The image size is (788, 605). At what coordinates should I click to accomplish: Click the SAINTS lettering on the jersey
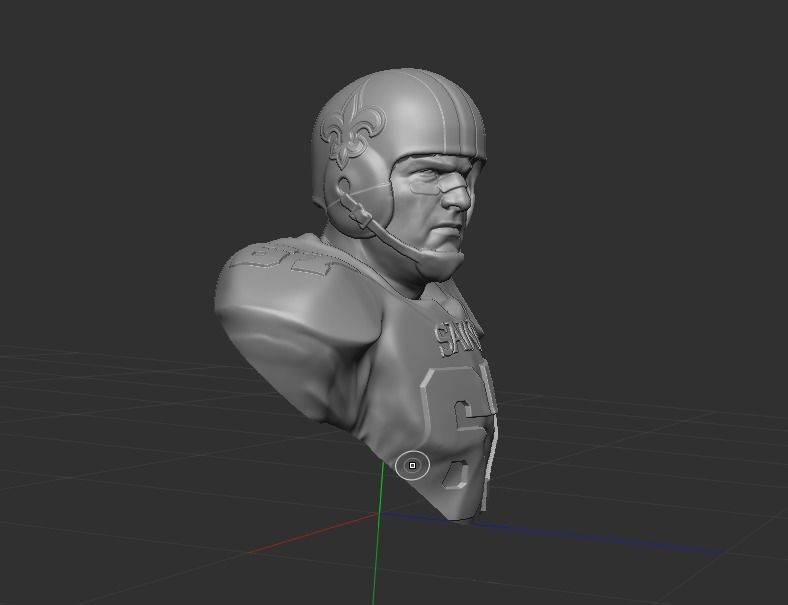click(x=459, y=338)
